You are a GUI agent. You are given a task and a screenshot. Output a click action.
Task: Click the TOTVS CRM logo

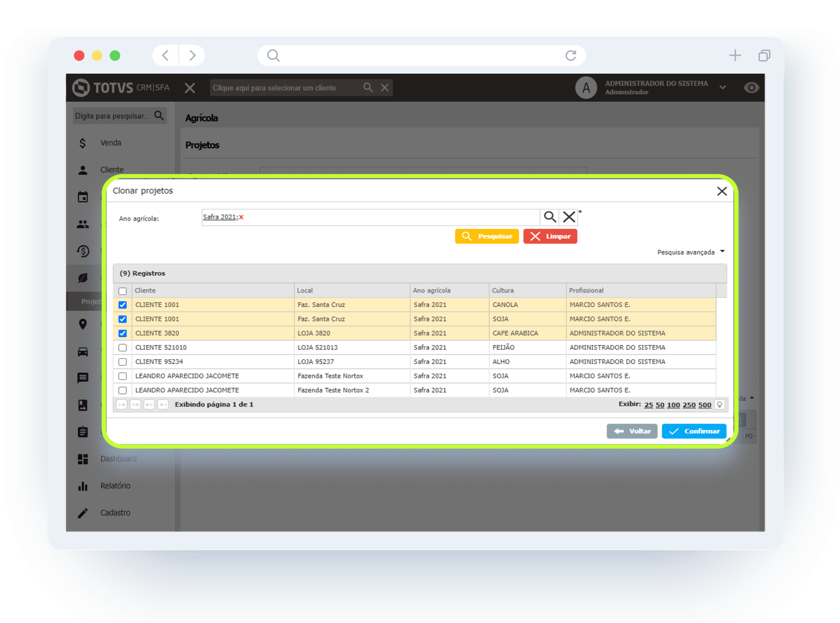(121, 88)
